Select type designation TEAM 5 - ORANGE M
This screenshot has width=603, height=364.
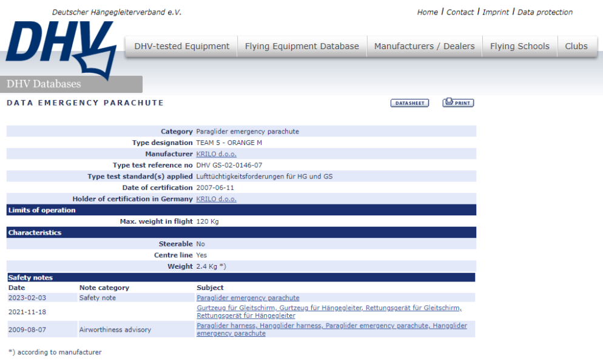[229, 143]
